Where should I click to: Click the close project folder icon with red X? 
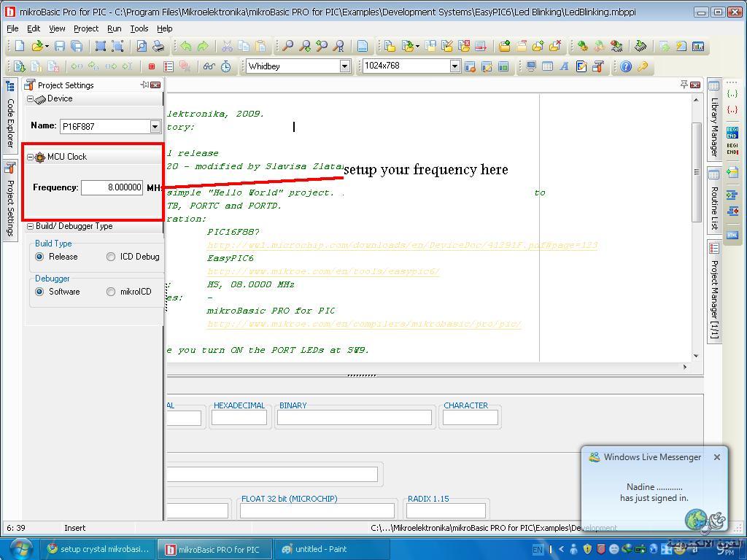point(555,46)
